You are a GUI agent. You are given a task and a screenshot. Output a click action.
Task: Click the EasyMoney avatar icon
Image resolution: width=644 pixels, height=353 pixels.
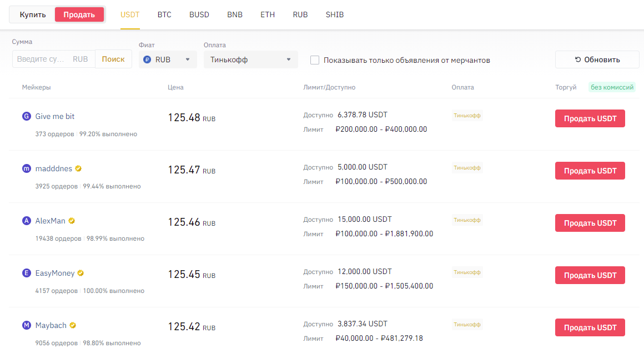pyautogui.click(x=26, y=273)
